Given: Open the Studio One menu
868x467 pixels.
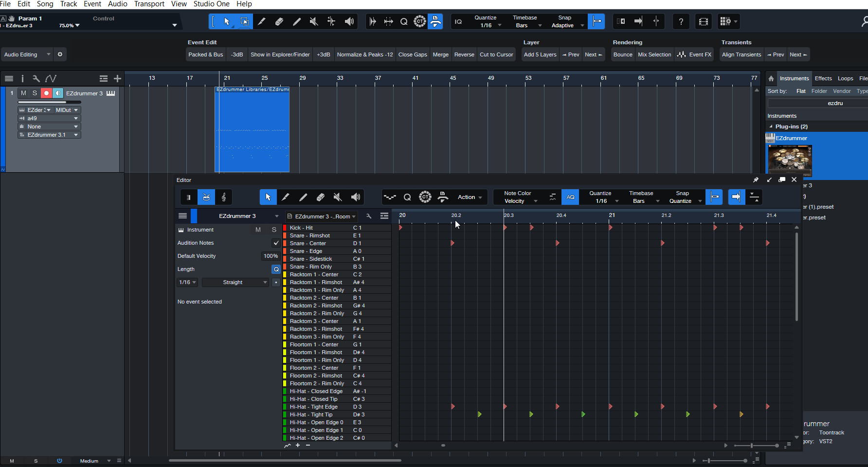Looking at the screenshot, I should (x=211, y=4).
